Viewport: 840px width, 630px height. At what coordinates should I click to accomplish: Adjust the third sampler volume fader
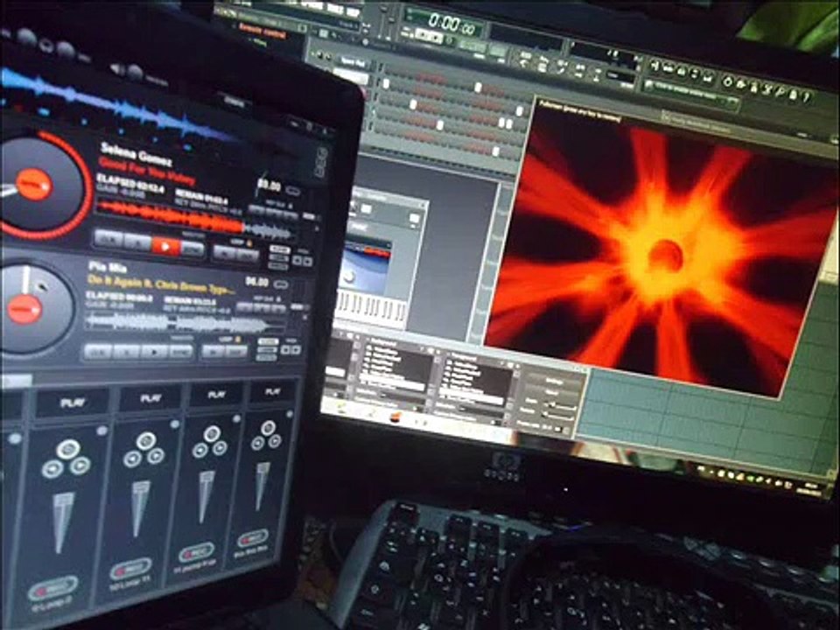(x=206, y=497)
